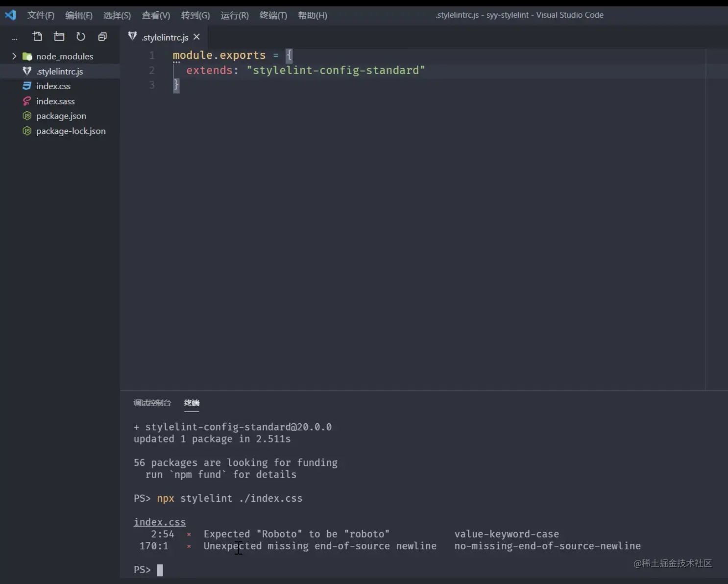Click the "Expected "Roboto" to be "roboto"" message
728x584 pixels.
[x=296, y=534]
